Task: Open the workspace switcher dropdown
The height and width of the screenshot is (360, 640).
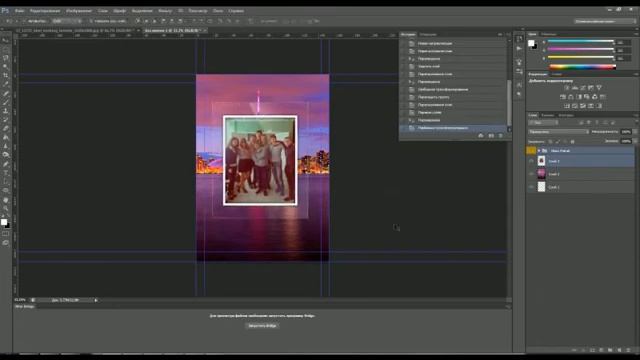Action: [x=604, y=21]
